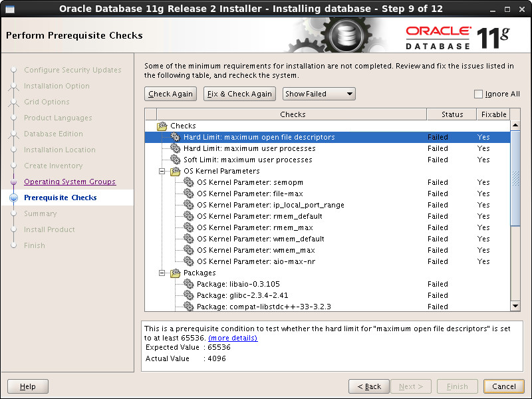Select Hard Limit: maximum open file descriptors row
This screenshot has height=399, width=532.
coord(327,137)
